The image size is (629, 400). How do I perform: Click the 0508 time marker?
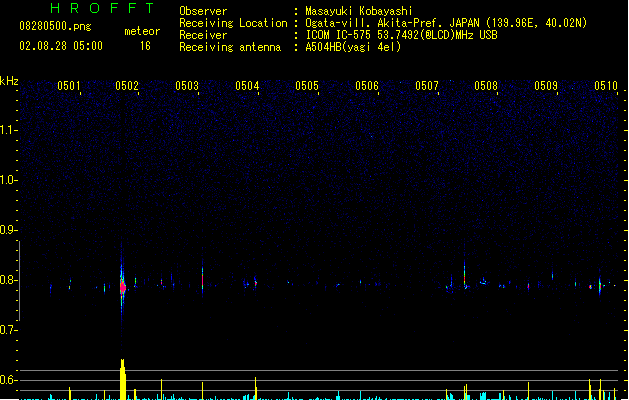click(486, 86)
